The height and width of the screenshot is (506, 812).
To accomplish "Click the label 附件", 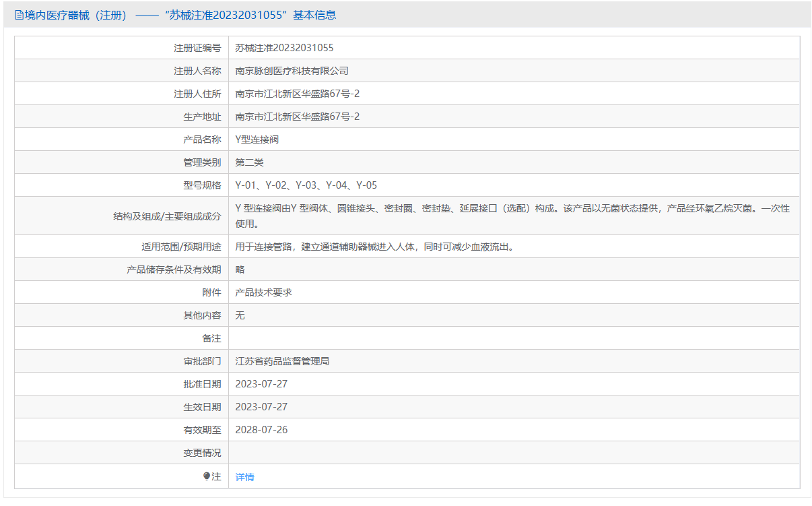I will tap(211, 292).
